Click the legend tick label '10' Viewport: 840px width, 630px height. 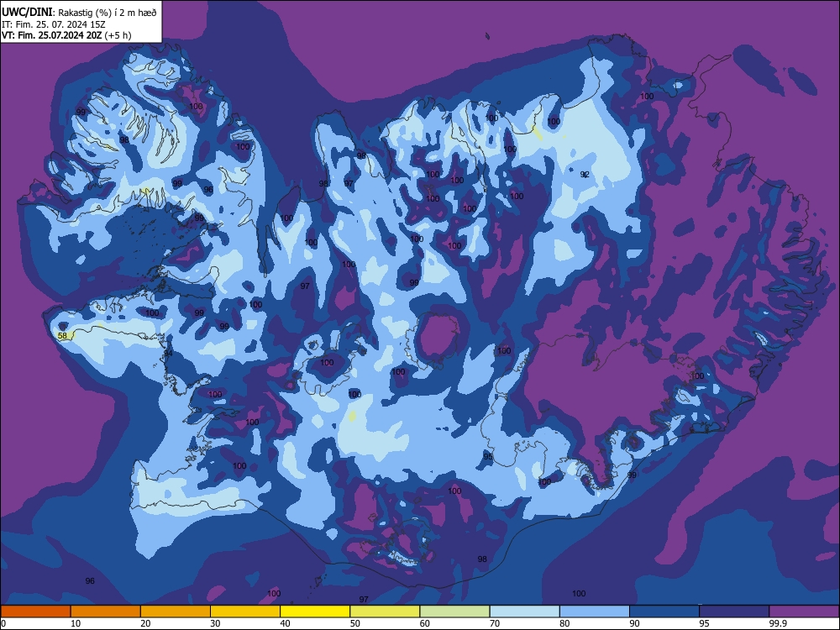pyautogui.click(x=76, y=623)
